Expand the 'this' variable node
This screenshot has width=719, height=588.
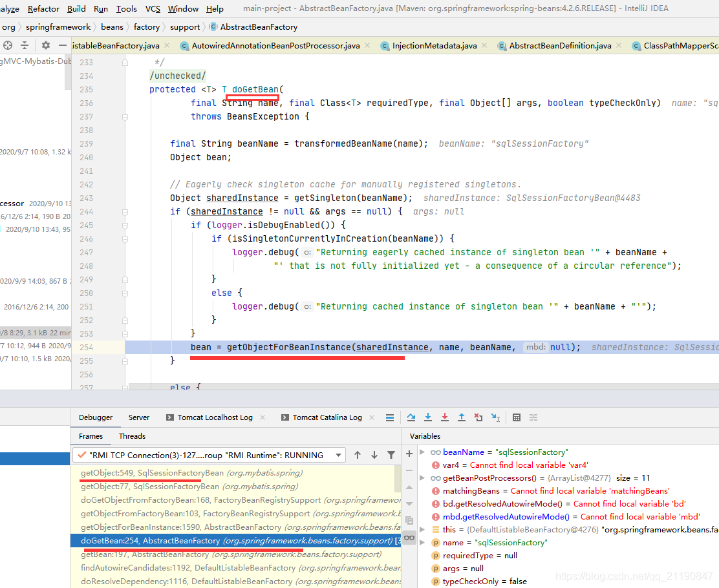(422, 529)
